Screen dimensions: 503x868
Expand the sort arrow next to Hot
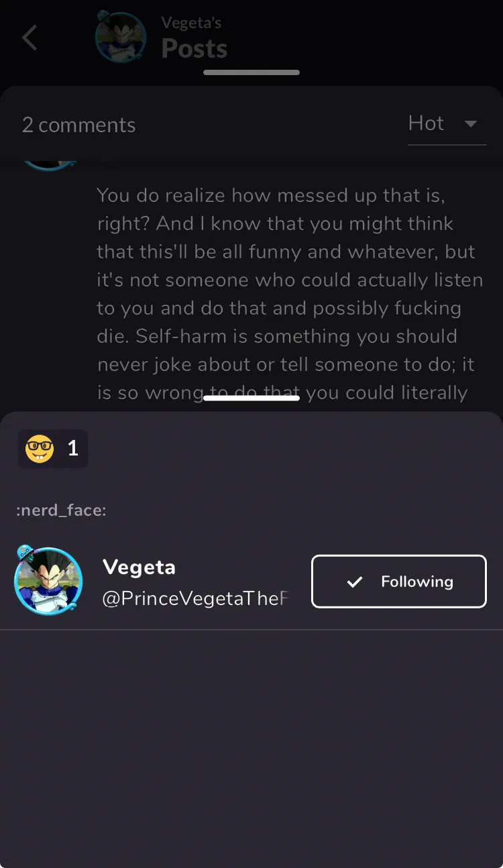point(471,124)
